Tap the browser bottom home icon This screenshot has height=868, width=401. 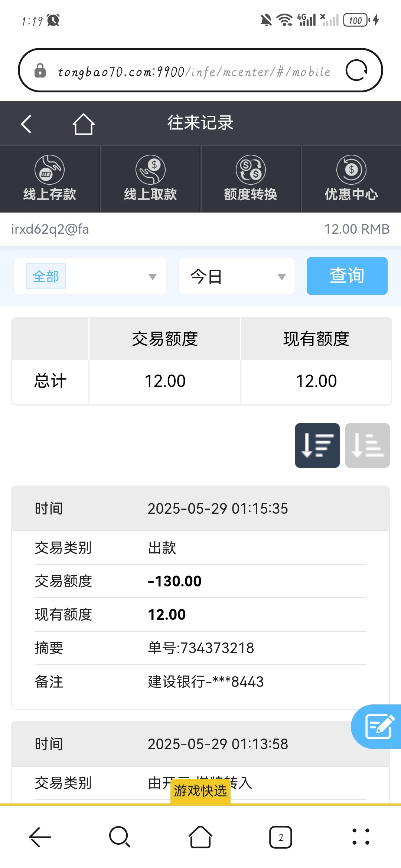(x=200, y=837)
